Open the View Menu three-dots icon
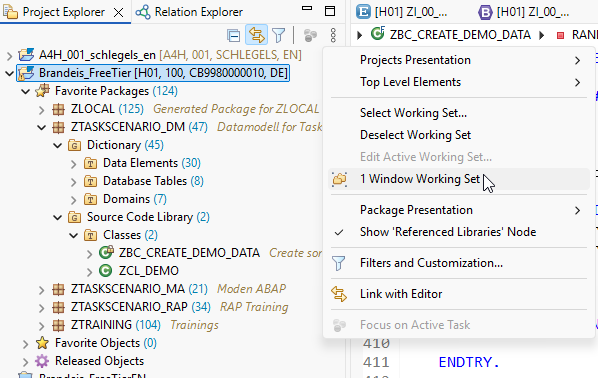Screen dimensions: 598x378 click(333, 35)
